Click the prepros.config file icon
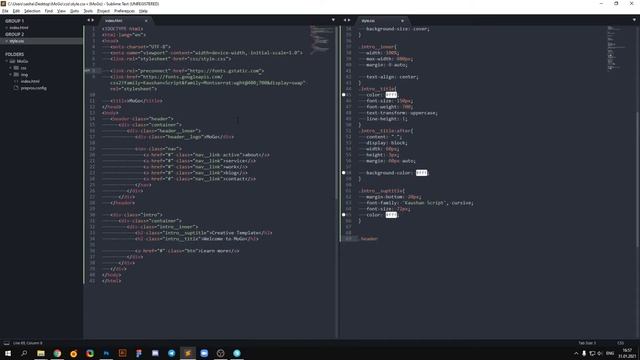Screen dimensions: 640x360 pos(16,88)
